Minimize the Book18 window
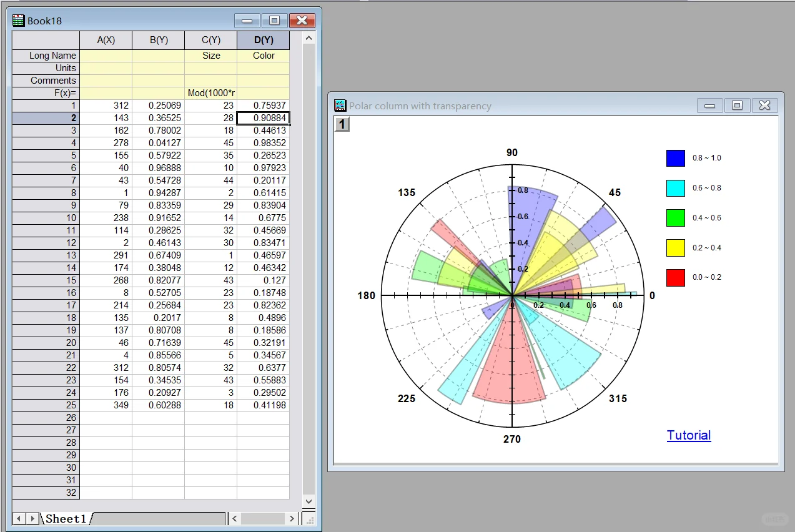The height and width of the screenshot is (532, 795). [x=247, y=21]
